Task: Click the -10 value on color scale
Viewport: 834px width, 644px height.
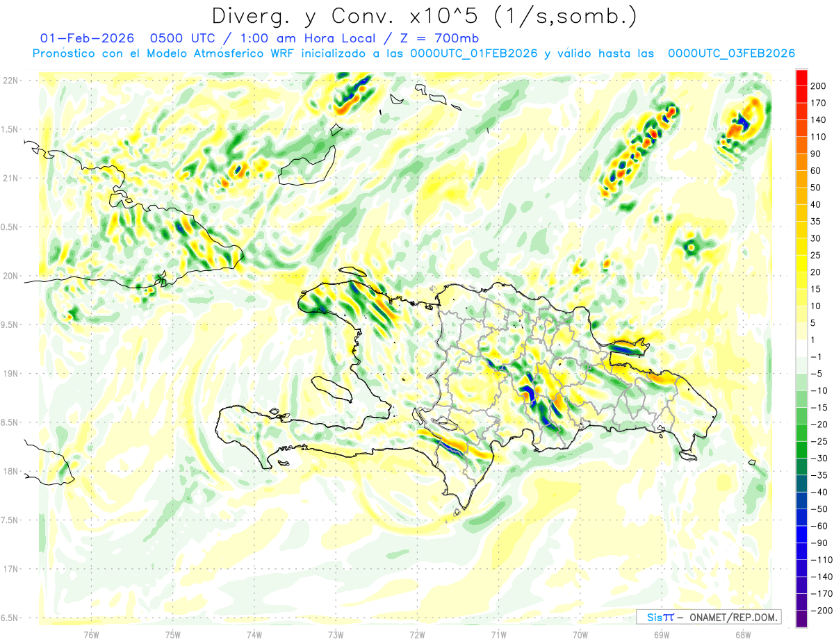Action: (x=821, y=391)
